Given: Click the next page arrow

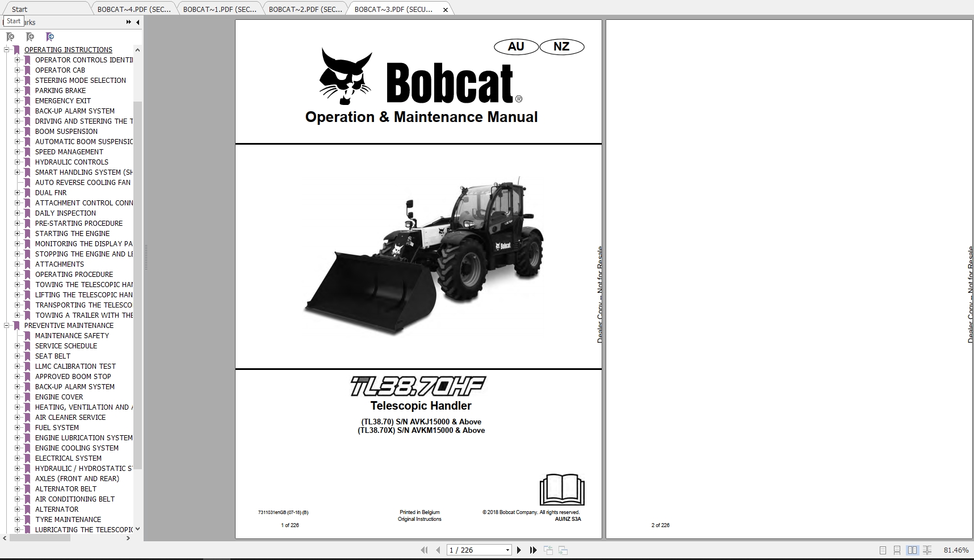Looking at the screenshot, I should pos(518,550).
